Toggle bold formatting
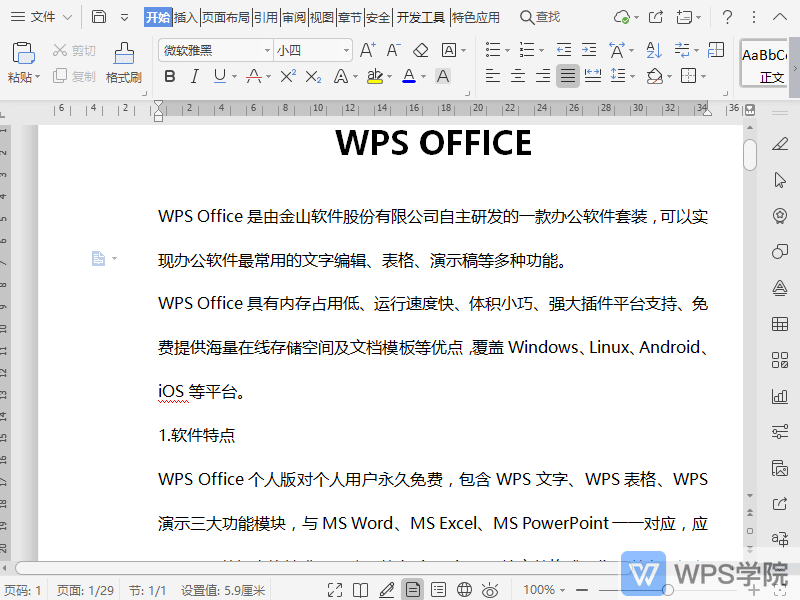Image resolution: width=800 pixels, height=600 pixels. coord(170,76)
